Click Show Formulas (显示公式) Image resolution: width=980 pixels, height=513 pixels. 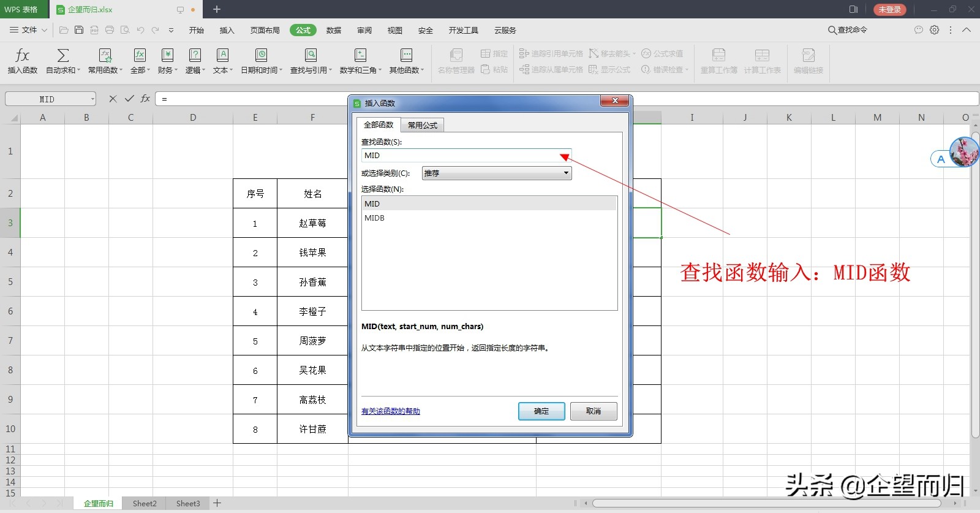[609, 70]
